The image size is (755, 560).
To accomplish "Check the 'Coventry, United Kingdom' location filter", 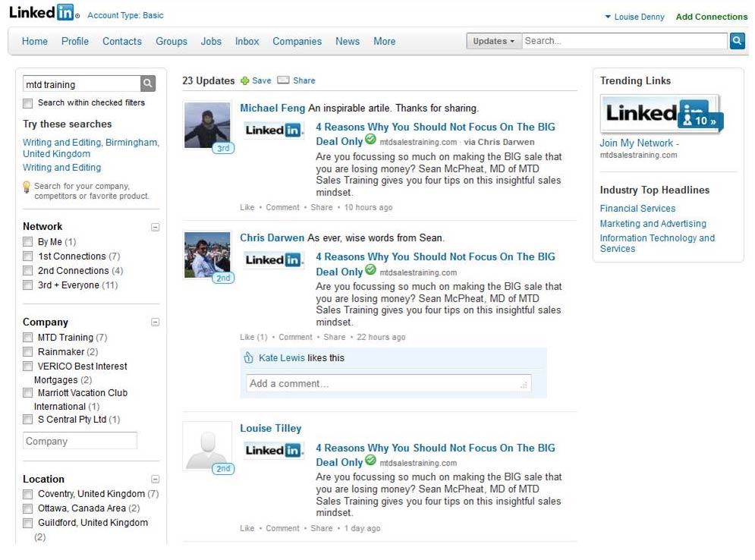I will pos(28,494).
